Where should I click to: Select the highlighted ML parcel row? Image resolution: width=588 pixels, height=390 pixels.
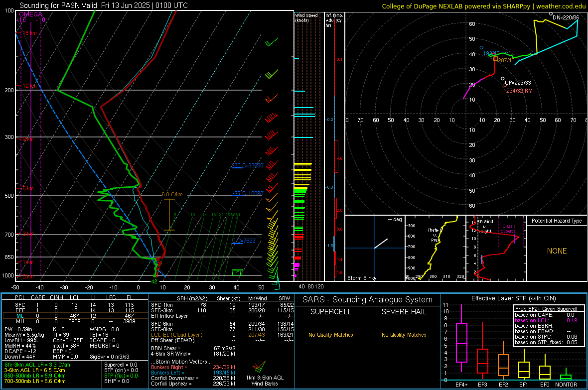75,316
